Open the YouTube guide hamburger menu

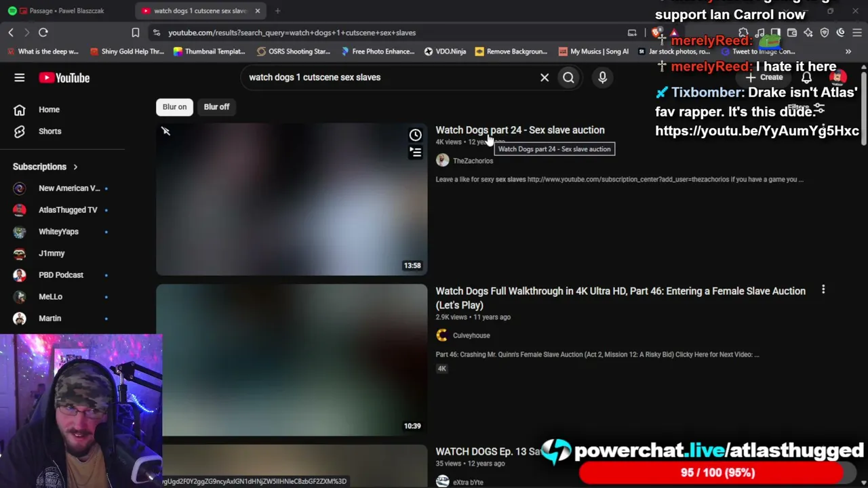[x=20, y=78]
